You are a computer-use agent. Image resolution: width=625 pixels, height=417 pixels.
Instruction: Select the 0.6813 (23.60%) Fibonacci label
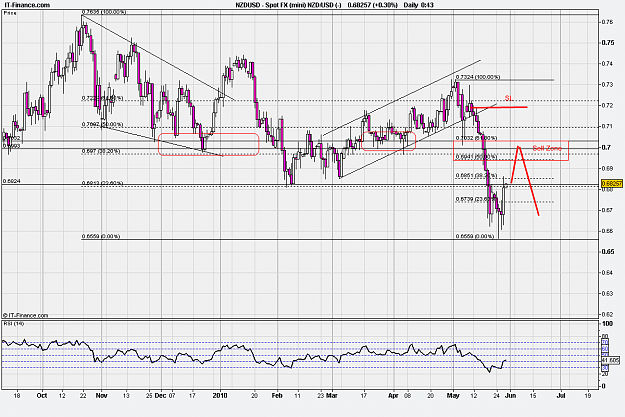(102, 183)
